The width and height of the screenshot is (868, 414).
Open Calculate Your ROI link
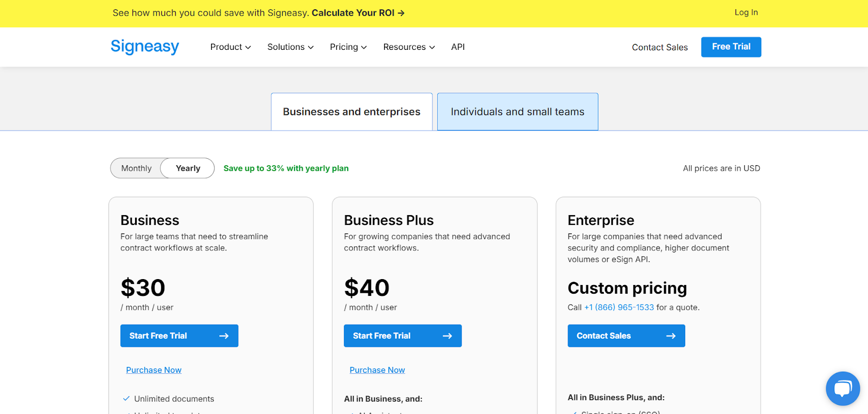pos(358,13)
